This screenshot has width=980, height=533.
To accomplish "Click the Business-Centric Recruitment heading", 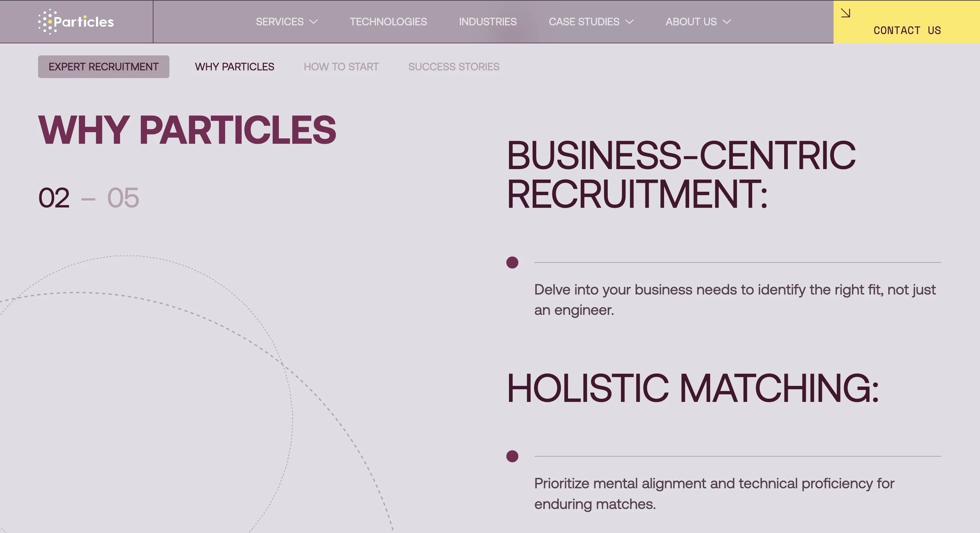I will point(681,174).
